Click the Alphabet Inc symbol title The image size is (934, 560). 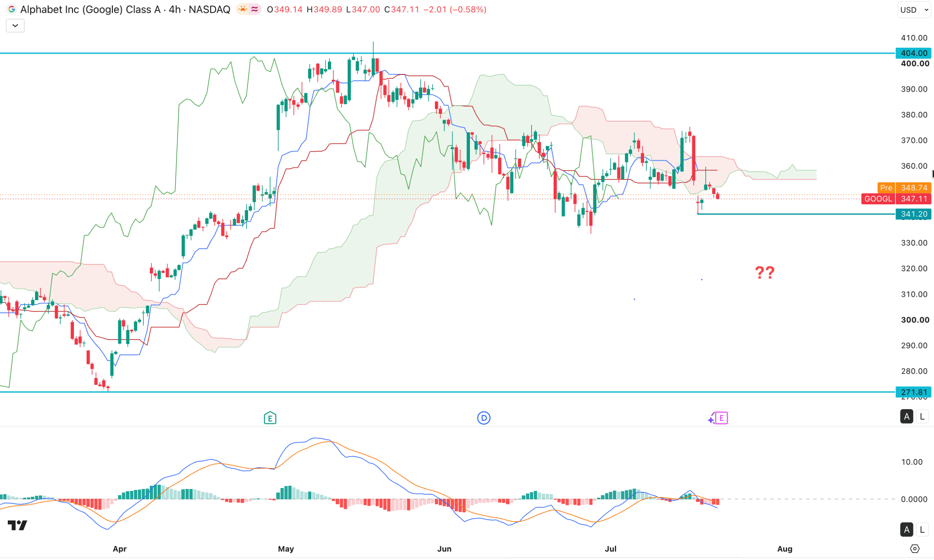coord(125,9)
